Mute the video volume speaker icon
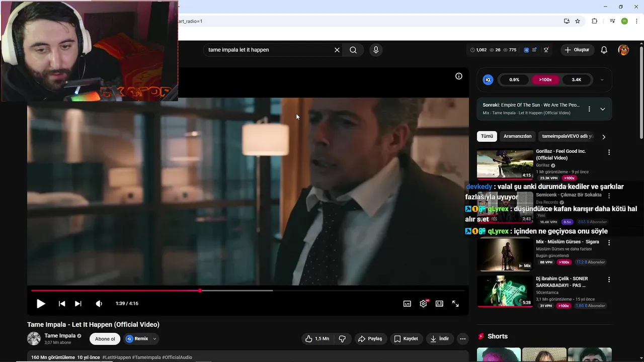 [99, 304]
